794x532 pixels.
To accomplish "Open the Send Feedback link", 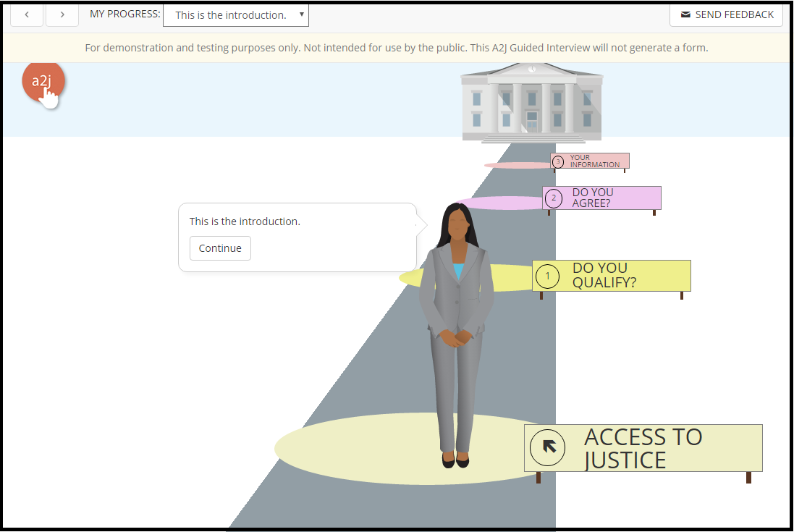I will coord(732,14).
